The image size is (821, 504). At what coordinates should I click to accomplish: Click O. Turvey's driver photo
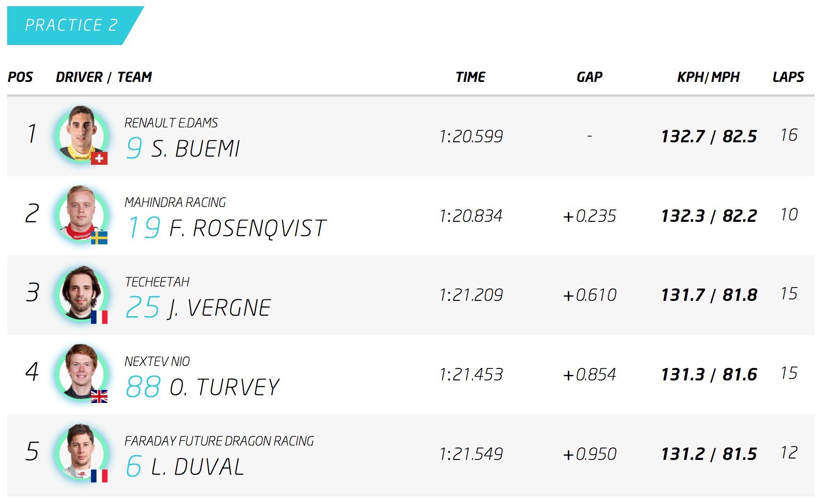click(x=81, y=372)
